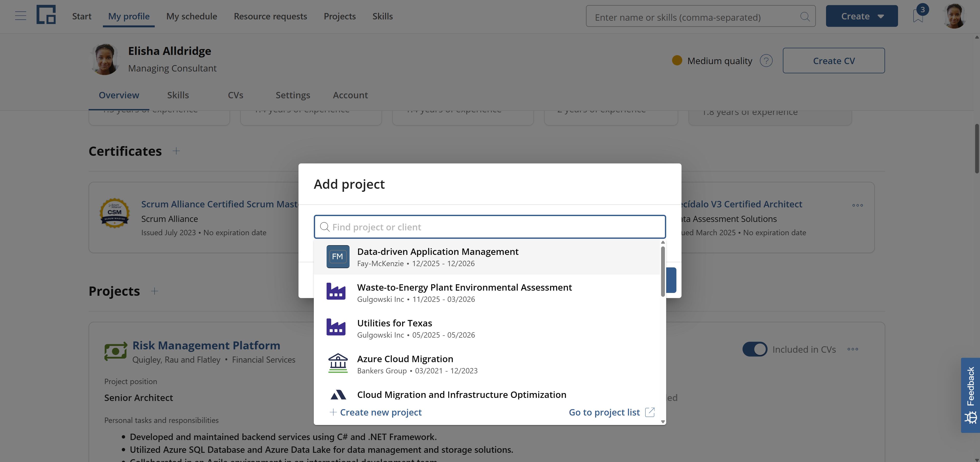Open Skills in top navigation
980x462 pixels.
382,16
